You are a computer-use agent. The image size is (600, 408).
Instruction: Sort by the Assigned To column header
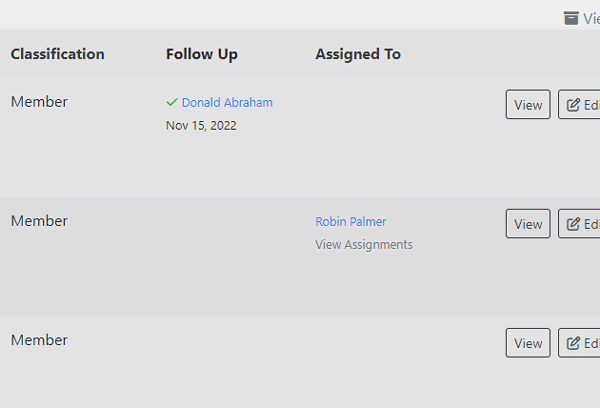(x=358, y=54)
